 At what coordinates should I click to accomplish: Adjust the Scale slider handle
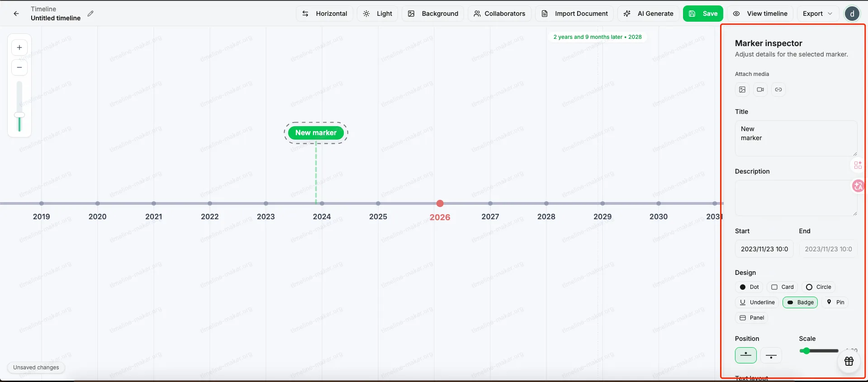(806, 351)
